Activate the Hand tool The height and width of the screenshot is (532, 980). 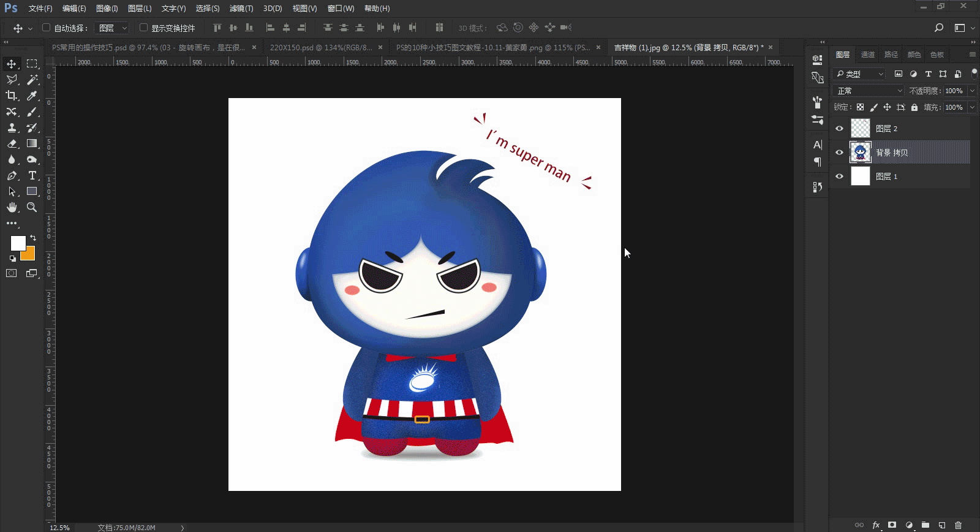point(12,207)
